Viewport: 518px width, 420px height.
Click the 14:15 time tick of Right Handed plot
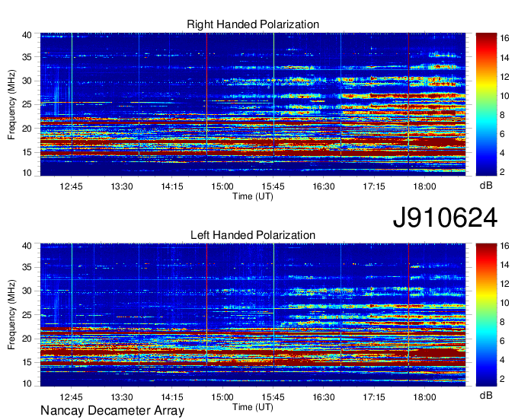pos(172,186)
